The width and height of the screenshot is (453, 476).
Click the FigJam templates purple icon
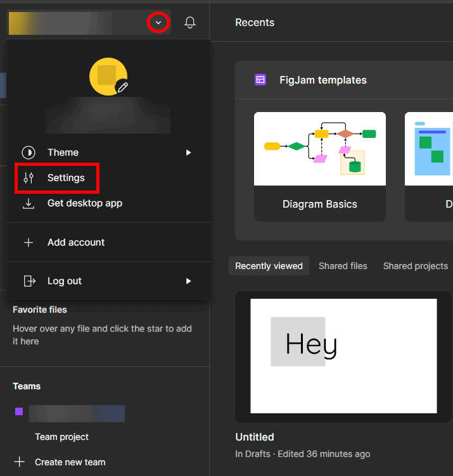point(260,80)
